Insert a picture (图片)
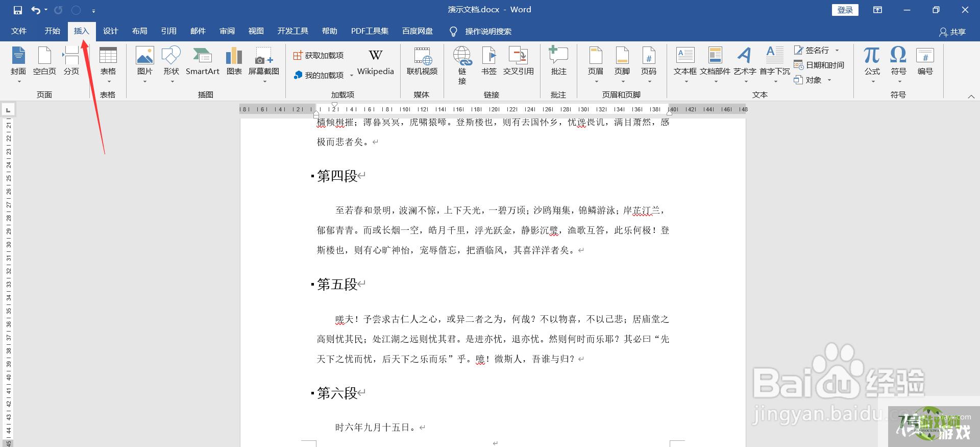The width and height of the screenshot is (980, 447). point(145,64)
